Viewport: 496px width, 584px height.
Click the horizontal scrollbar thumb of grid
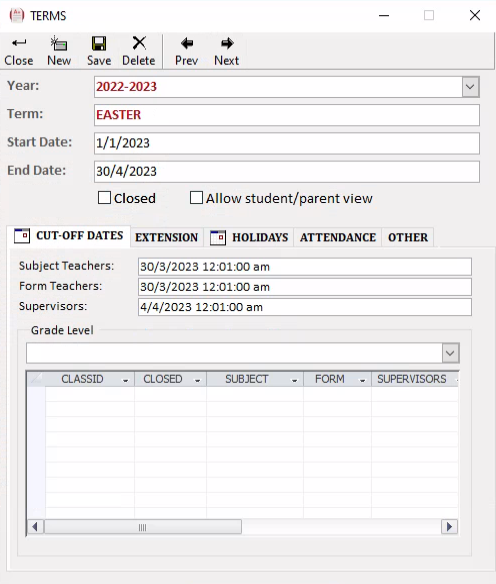click(x=143, y=527)
